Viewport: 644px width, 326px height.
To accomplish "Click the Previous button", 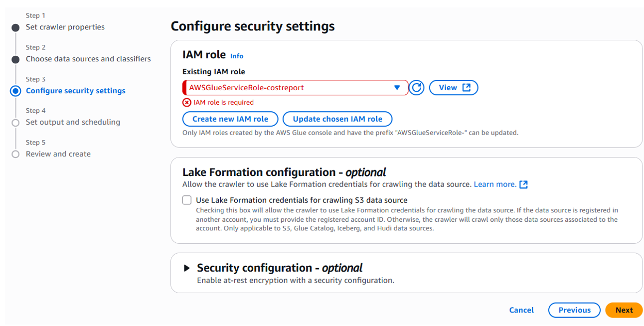I will 574,310.
